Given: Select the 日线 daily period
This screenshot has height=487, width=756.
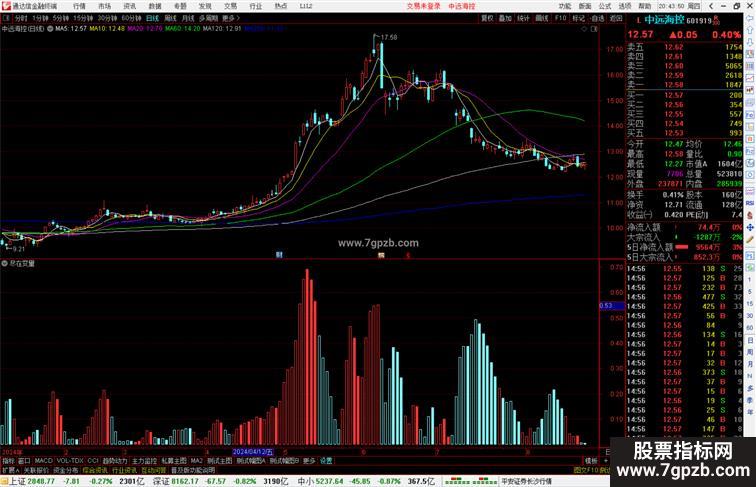Looking at the screenshot, I should click(152, 18).
